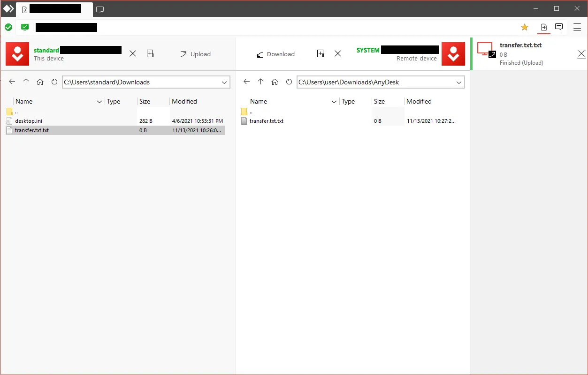Create a new folder on the remote device
The width and height of the screenshot is (588, 375).
(x=320, y=53)
